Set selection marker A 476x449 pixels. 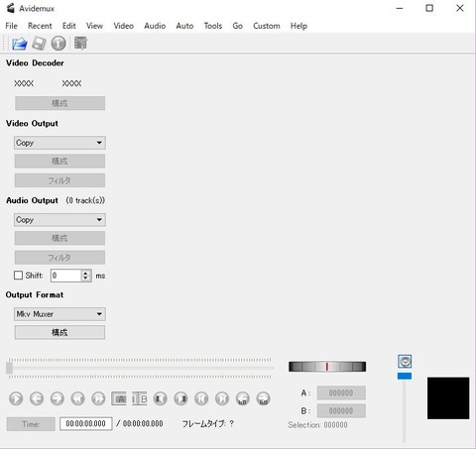click(119, 398)
